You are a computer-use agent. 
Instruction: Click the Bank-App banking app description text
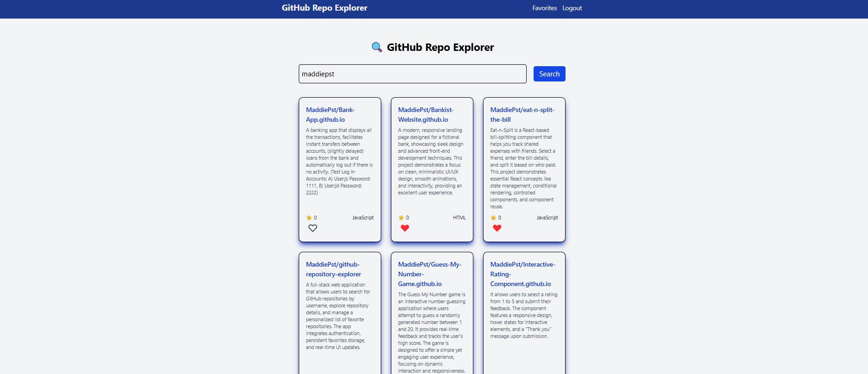(x=340, y=162)
